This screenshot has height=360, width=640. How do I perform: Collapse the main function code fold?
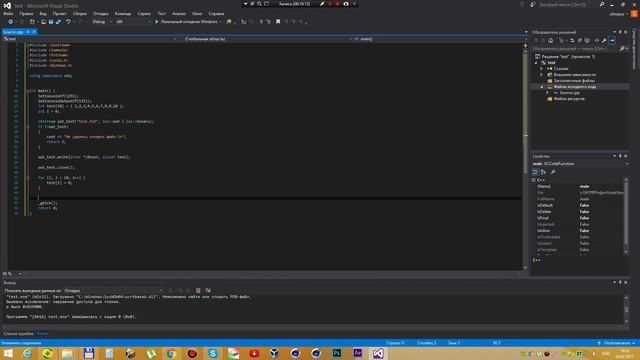pos(28,91)
